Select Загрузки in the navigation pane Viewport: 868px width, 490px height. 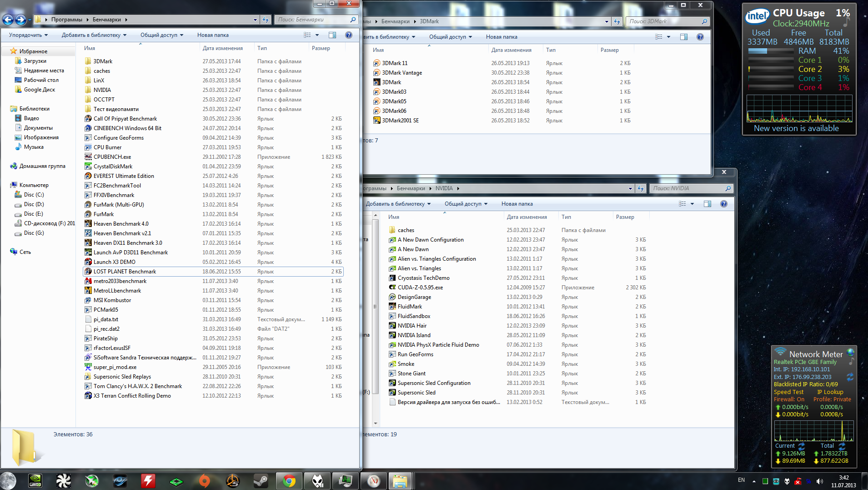pos(35,61)
